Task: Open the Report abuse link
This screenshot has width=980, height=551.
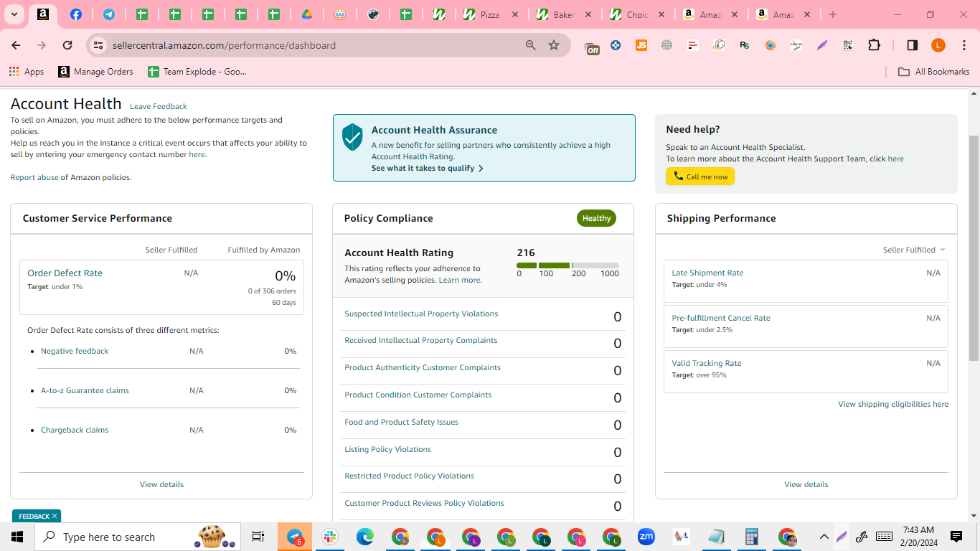Action: 34,177
